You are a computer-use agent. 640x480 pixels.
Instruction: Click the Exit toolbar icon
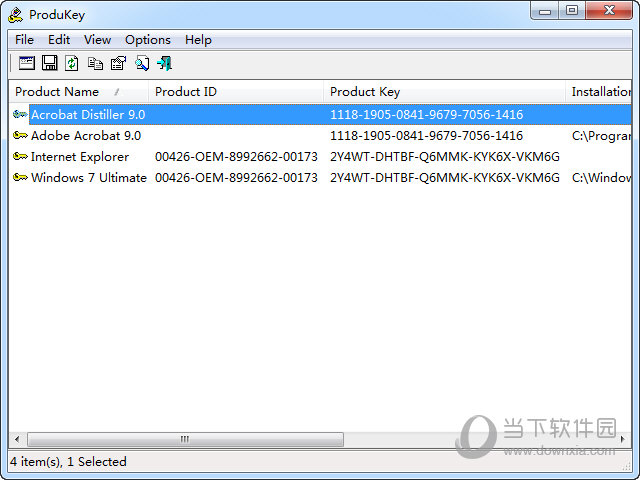pos(164,63)
